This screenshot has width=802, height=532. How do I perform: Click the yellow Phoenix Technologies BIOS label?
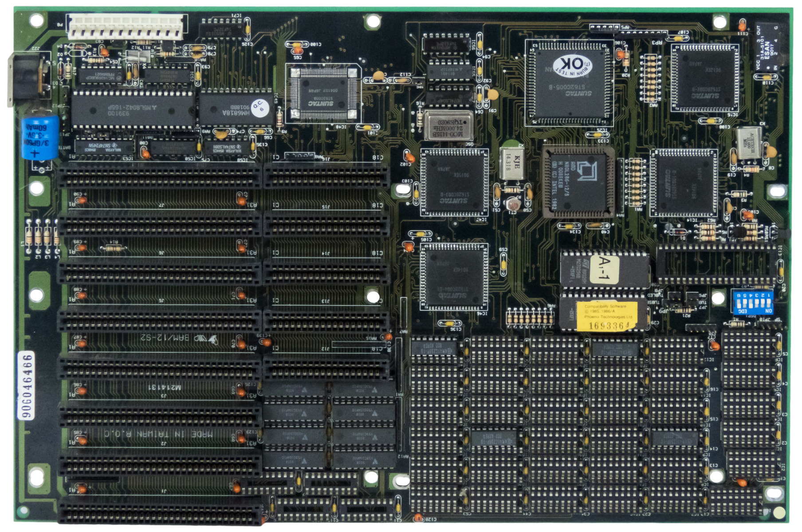(x=607, y=316)
